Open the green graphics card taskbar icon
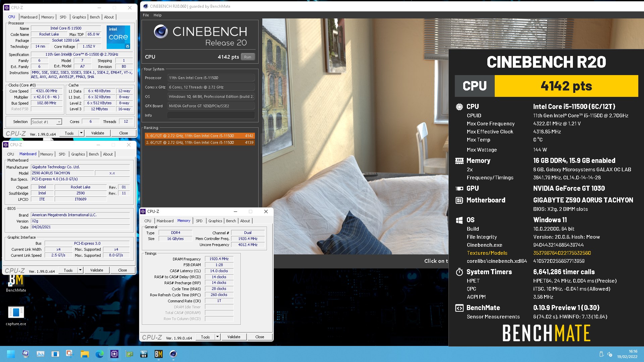Viewport: 644px width, 362px height. coord(129,354)
